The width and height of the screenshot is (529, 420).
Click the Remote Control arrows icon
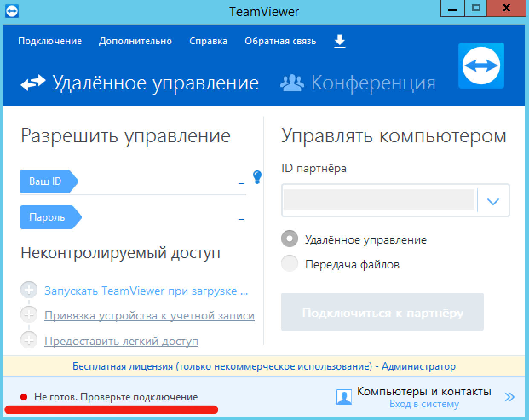33,83
